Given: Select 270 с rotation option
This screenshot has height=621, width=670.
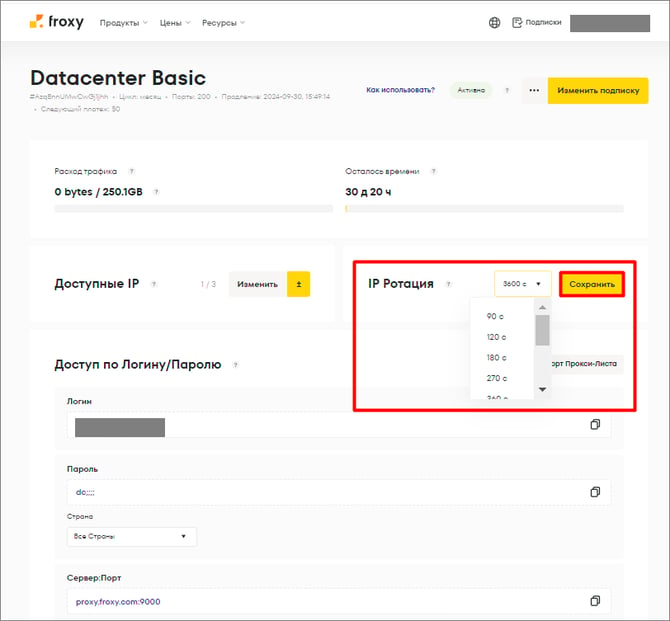Looking at the screenshot, I should click(497, 378).
